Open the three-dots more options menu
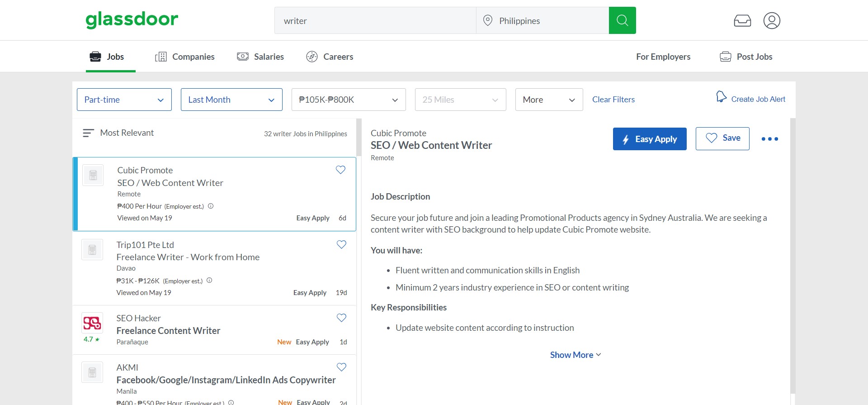 click(x=770, y=139)
